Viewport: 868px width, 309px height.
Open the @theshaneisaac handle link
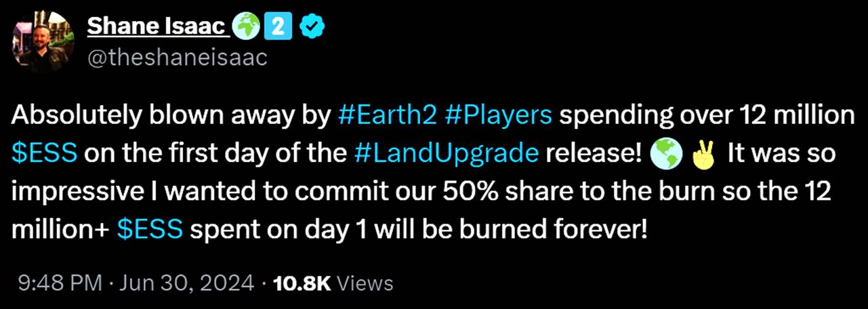(178, 58)
